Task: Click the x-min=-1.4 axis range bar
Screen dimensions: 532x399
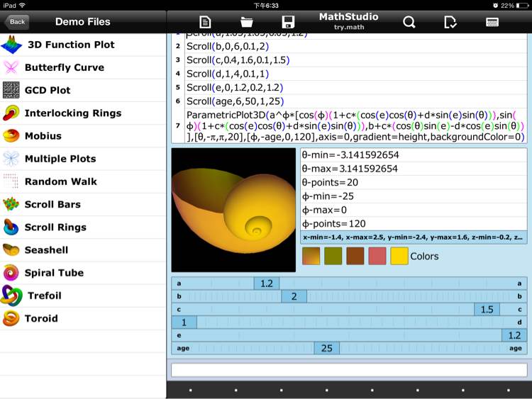Action: 414,237
